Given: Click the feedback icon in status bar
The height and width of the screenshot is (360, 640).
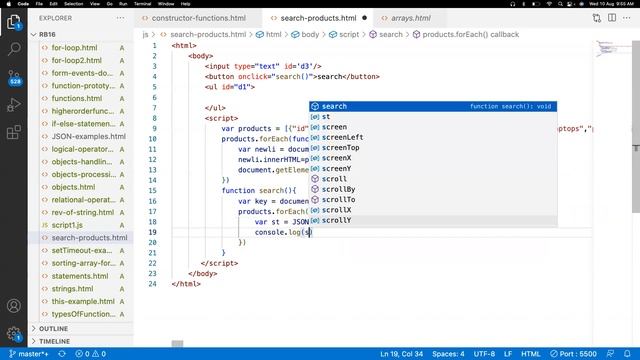Looking at the screenshot, I should [611, 354].
